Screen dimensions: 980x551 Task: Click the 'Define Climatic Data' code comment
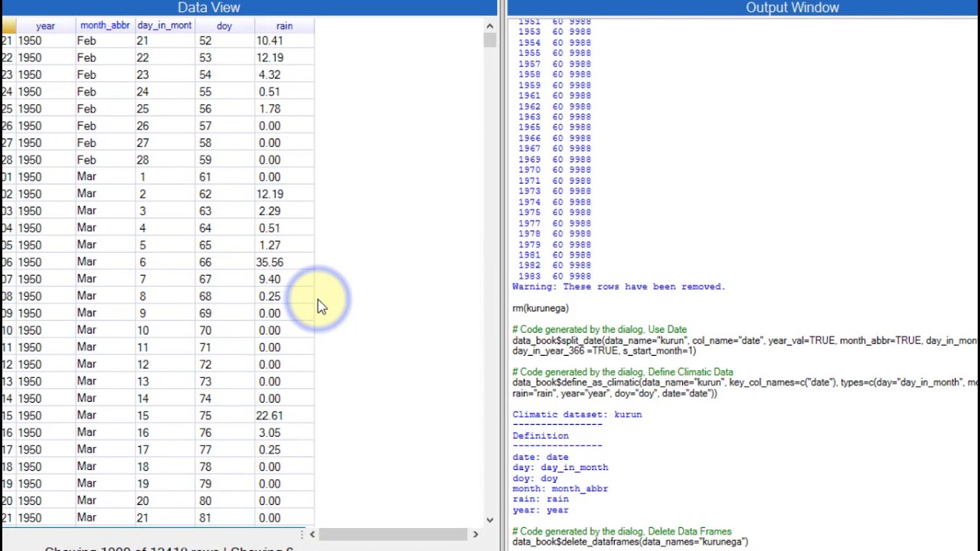(x=622, y=372)
